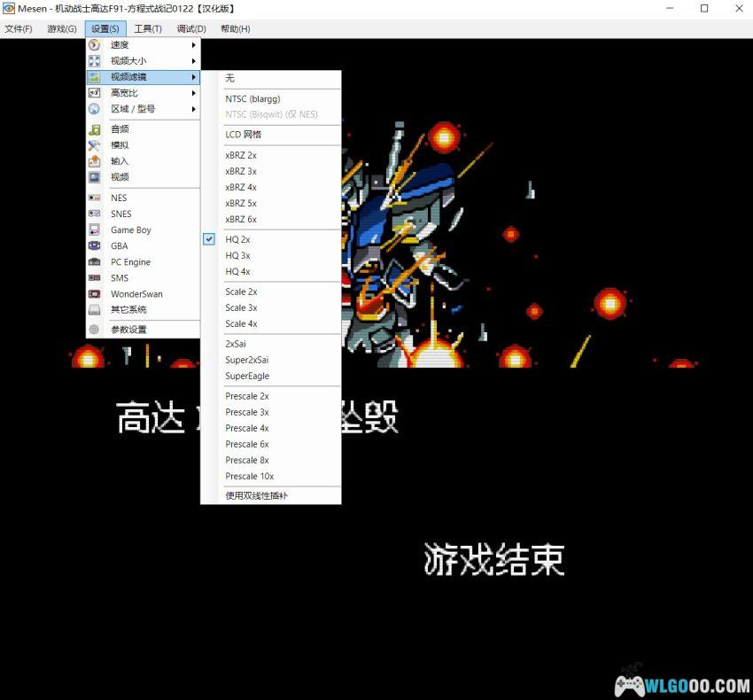Image resolution: width=753 pixels, height=700 pixels.
Task: Open the 高宽比 submenu
Action: (x=124, y=92)
